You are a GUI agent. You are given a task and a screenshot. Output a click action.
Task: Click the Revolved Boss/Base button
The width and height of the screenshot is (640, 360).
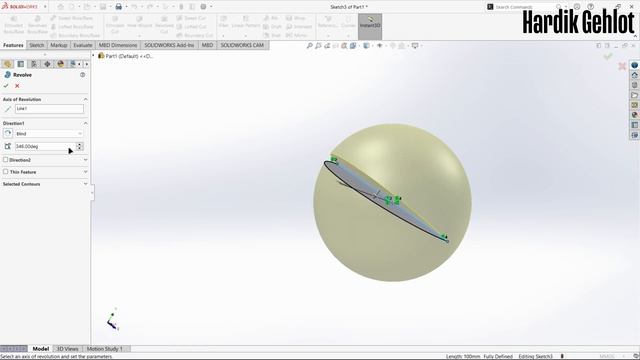click(x=37, y=25)
